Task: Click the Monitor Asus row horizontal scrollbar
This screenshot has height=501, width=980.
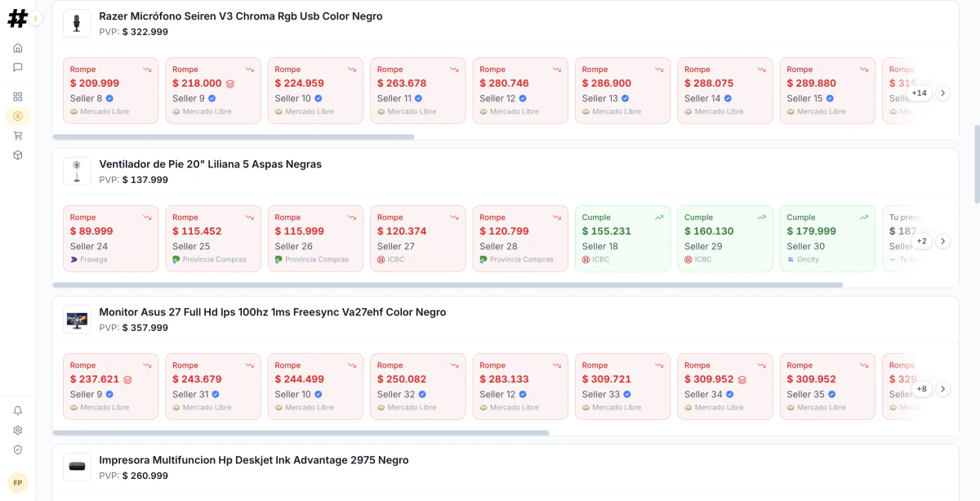Action: pos(301,433)
